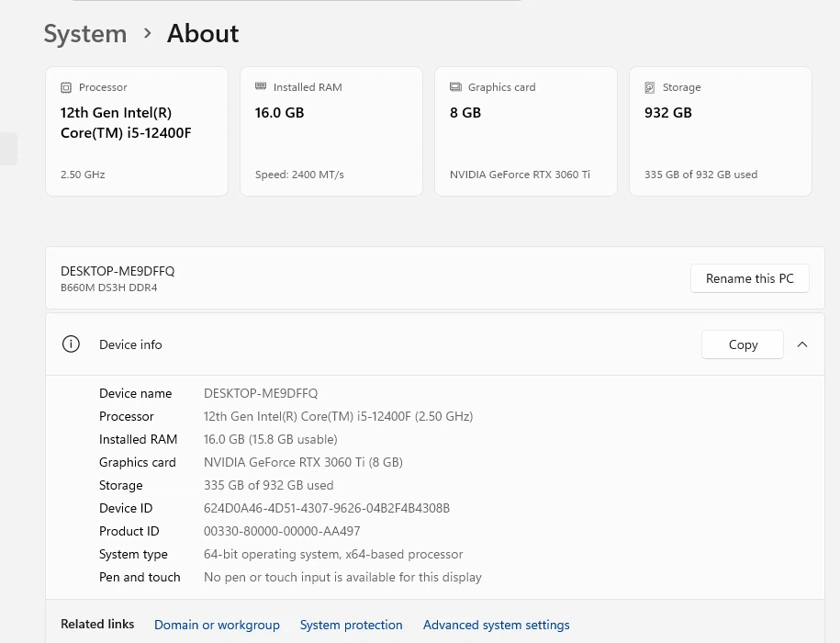Click the About page heading
The image size is (840, 643).
203,34
